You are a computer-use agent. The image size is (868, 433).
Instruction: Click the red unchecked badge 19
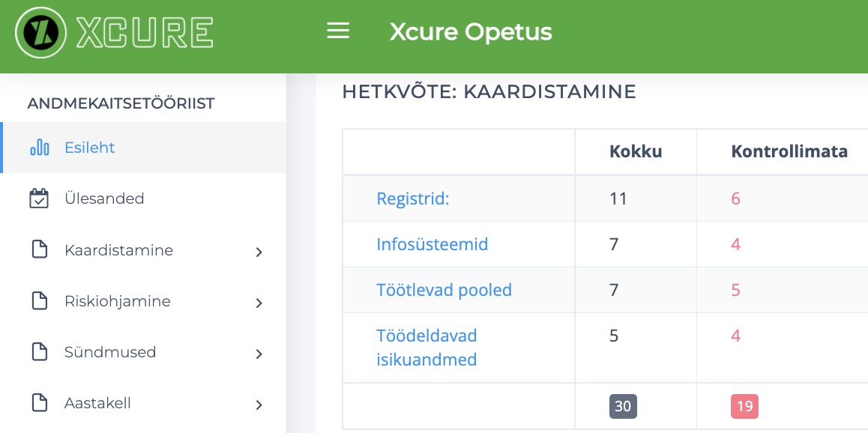tap(744, 406)
